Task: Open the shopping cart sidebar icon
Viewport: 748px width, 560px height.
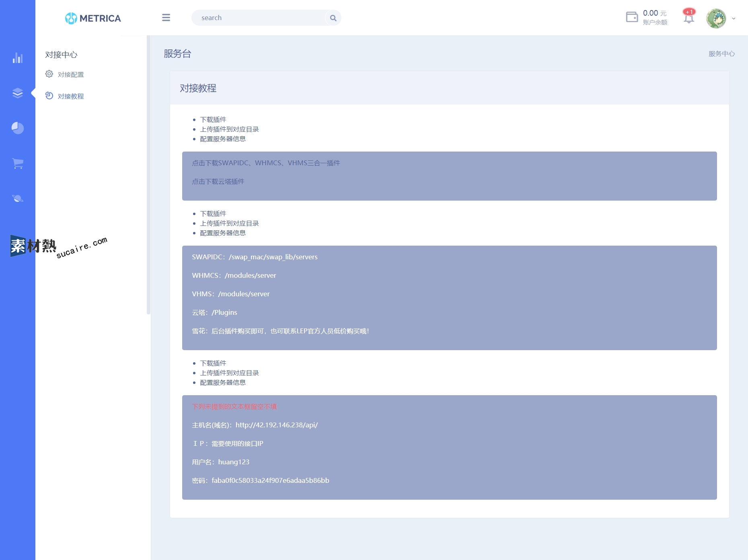Action: (18, 163)
